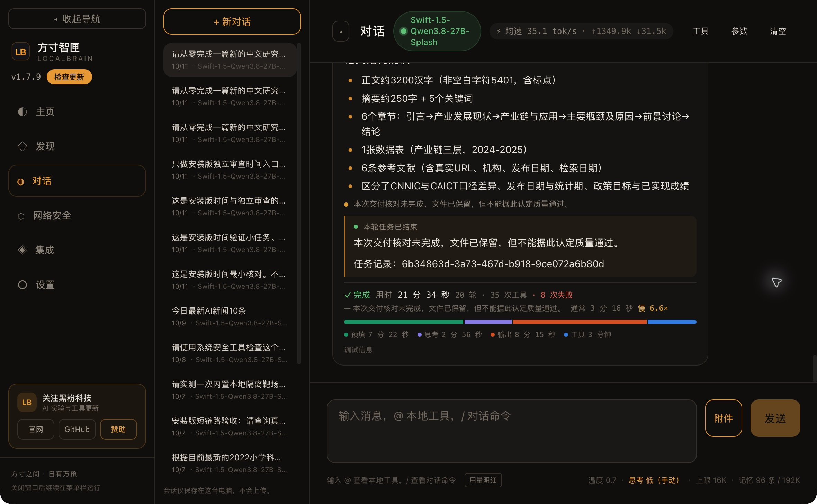Collapse the navigation with 收起导航 button

click(x=77, y=19)
